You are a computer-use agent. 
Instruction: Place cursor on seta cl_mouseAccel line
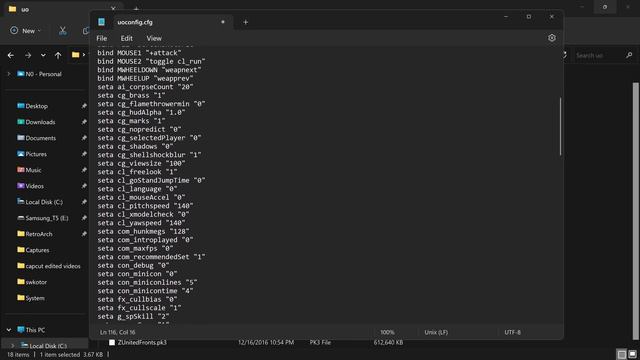[141, 197]
